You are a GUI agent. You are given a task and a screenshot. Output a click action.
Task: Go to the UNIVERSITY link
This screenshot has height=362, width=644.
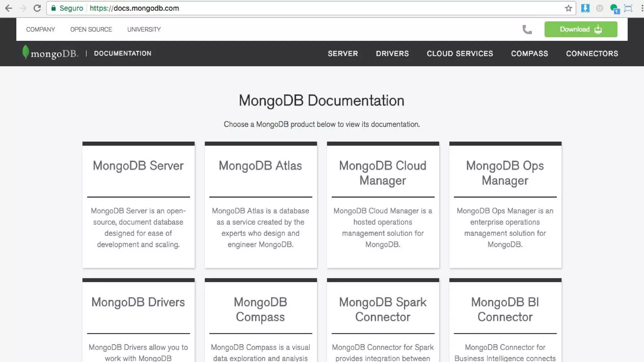[x=144, y=29]
